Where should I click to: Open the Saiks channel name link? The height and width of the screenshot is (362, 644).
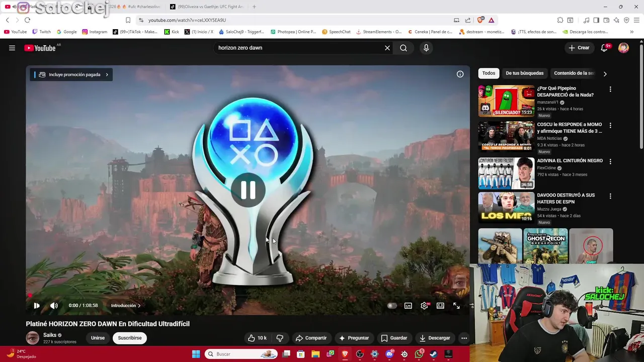click(x=50, y=335)
